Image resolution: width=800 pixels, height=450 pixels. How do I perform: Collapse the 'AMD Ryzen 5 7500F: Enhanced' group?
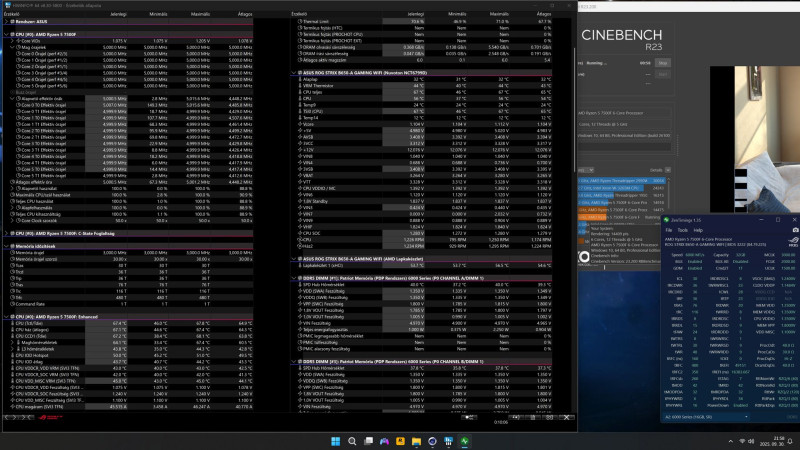click(x=6, y=317)
